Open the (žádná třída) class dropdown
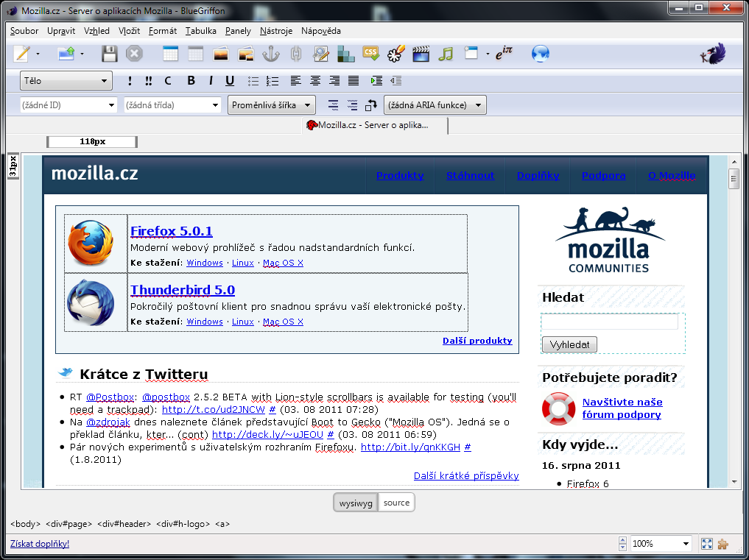The height and width of the screenshot is (560, 749). pos(172,105)
